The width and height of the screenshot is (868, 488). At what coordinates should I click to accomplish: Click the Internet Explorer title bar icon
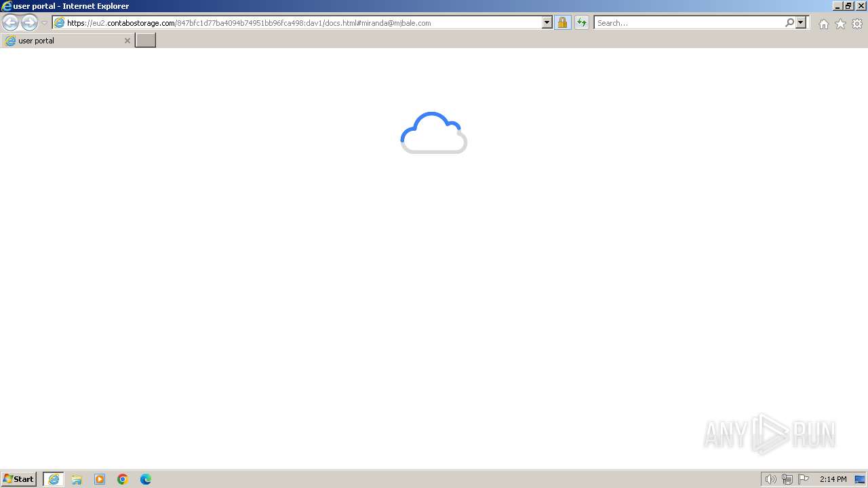7,6
